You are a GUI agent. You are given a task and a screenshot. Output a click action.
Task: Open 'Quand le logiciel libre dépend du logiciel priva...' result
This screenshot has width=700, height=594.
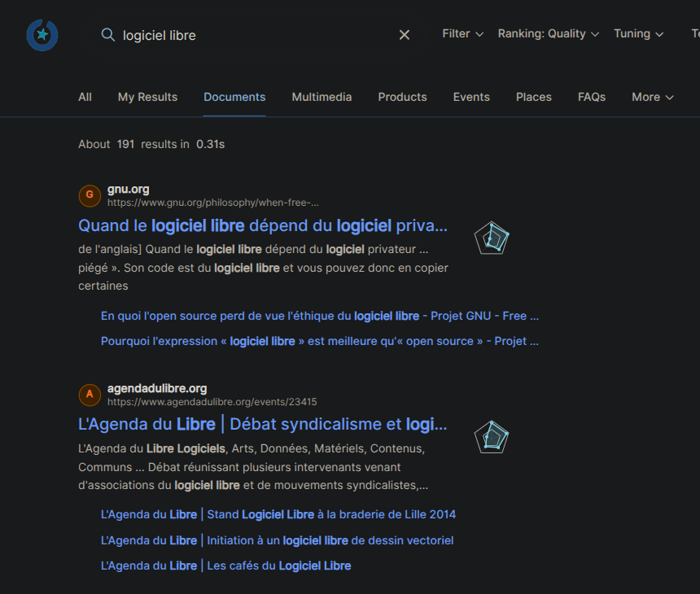(x=262, y=226)
